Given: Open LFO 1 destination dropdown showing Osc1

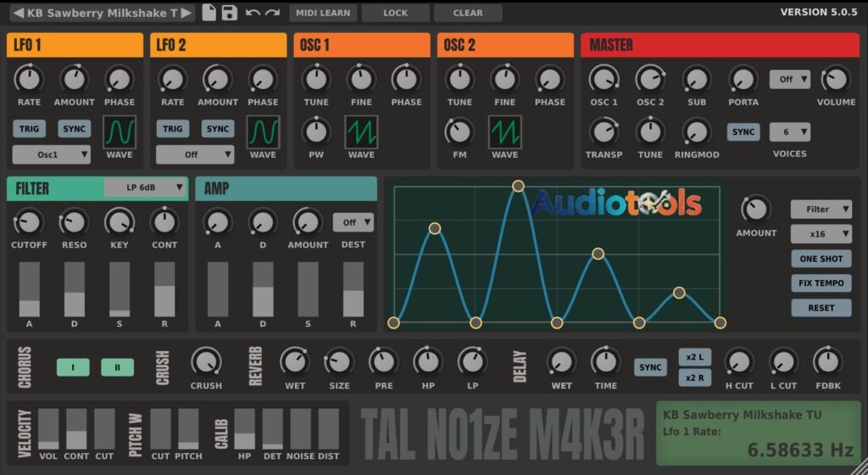Looking at the screenshot, I should tap(52, 154).
